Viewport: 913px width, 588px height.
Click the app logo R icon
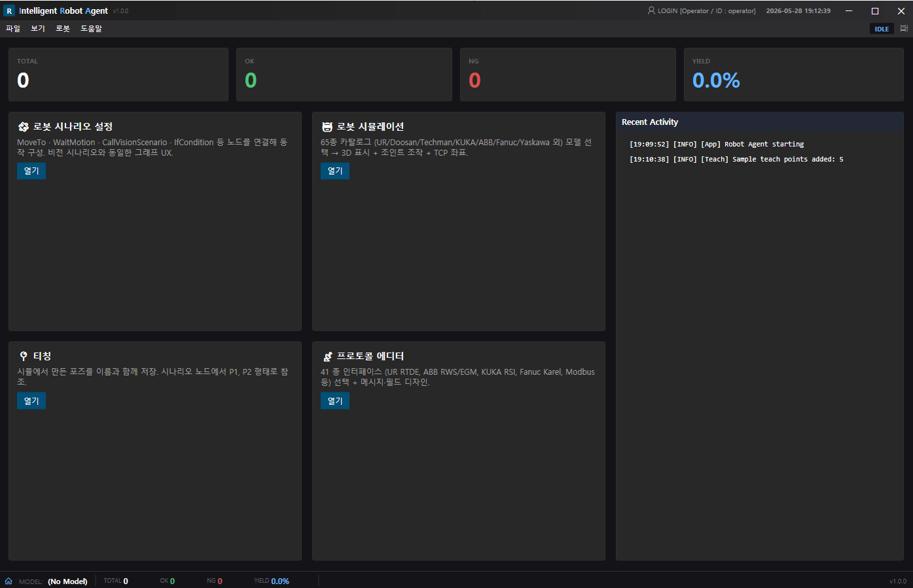coord(9,10)
